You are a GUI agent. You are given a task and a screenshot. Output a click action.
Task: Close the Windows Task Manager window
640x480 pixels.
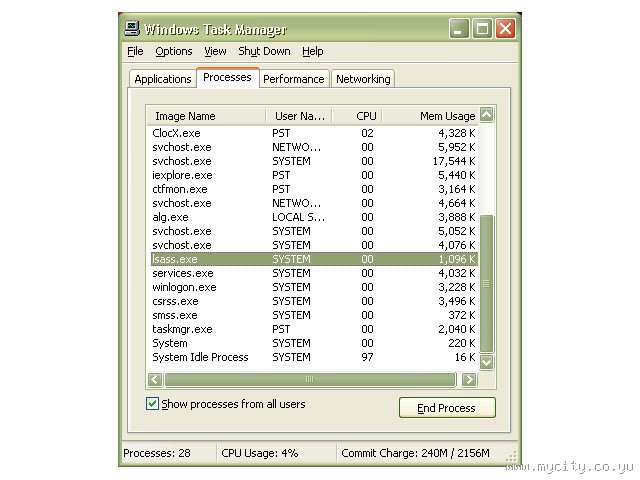(x=505, y=29)
